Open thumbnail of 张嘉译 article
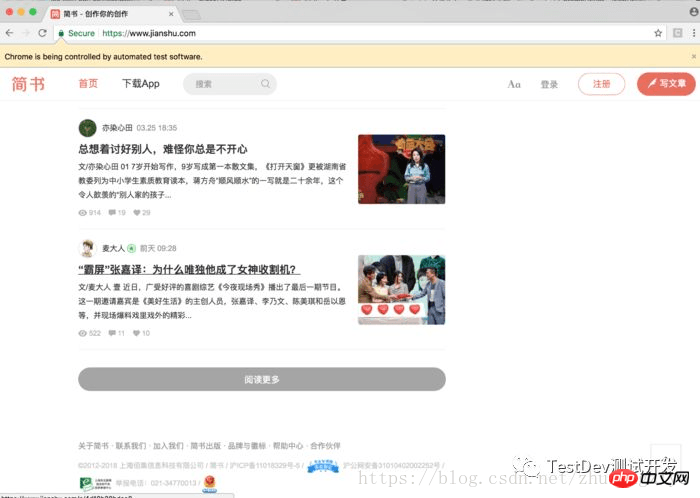Screen dimensions: 700x498 401,290
